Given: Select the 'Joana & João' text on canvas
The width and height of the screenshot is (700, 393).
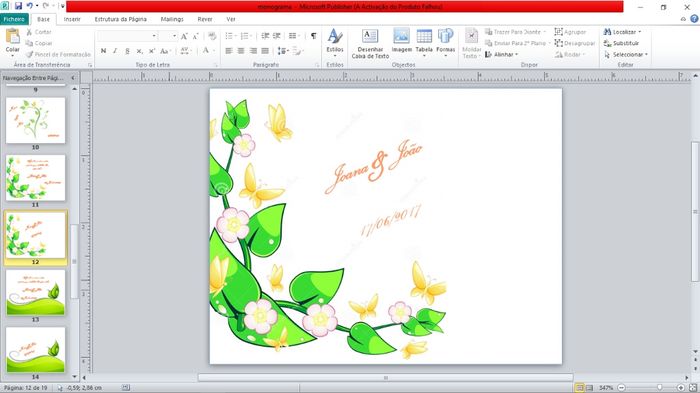Looking at the screenshot, I should 374,166.
